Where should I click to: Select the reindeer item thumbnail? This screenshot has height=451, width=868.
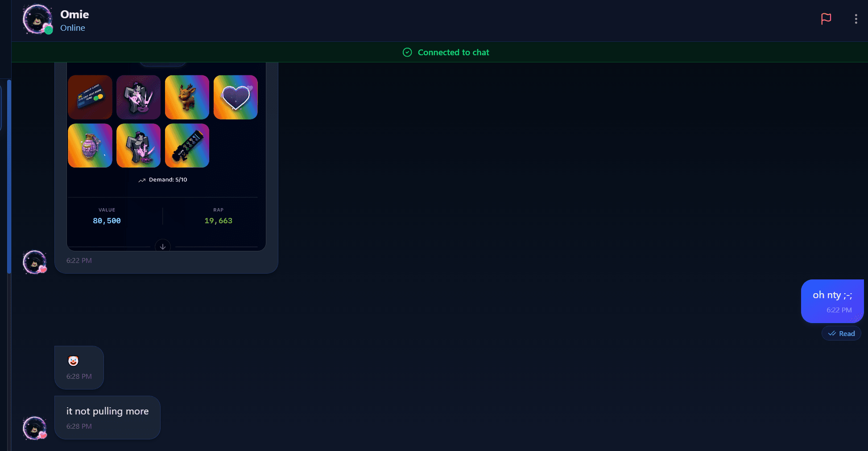click(x=187, y=97)
